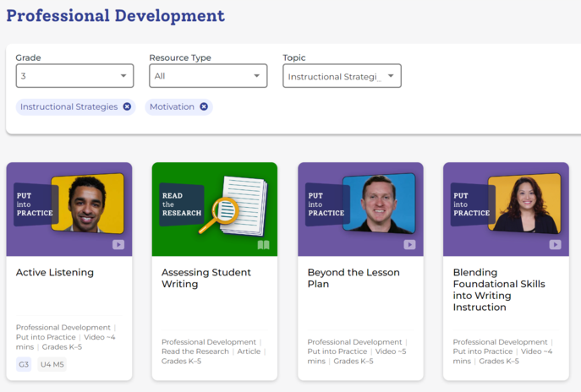This screenshot has width=581, height=392.
Task: Select the Beyond the Lesson Plan thumbnail
Action: point(360,207)
